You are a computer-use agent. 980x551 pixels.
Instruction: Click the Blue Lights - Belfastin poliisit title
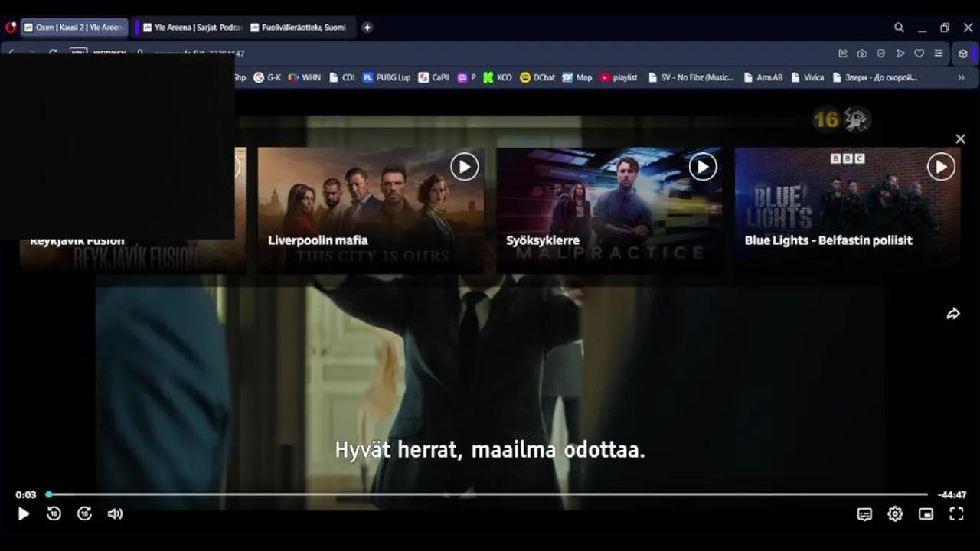tap(828, 240)
